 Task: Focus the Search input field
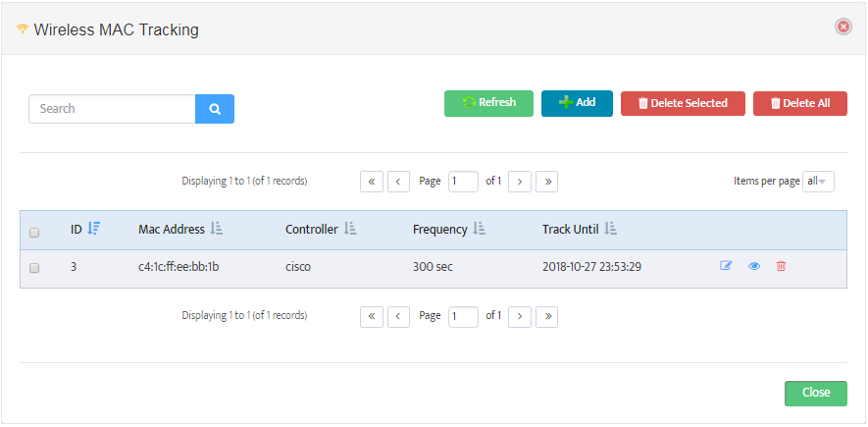click(112, 109)
